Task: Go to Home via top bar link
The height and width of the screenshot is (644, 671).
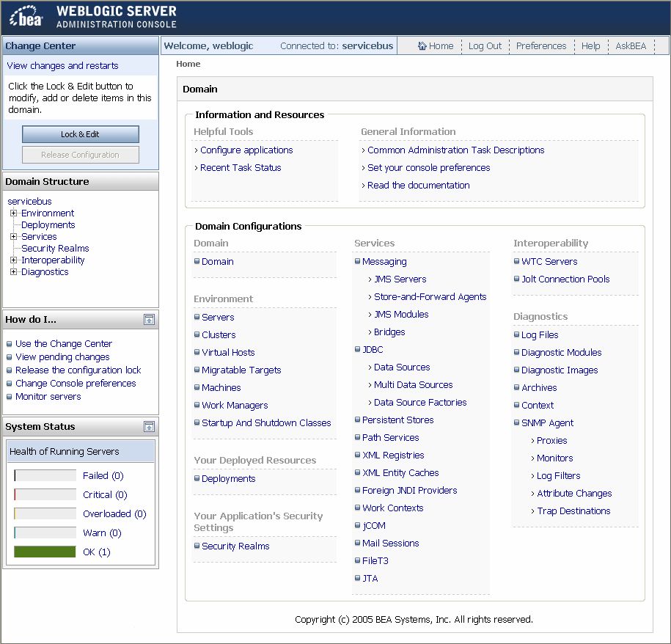Action: tap(441, 45)
